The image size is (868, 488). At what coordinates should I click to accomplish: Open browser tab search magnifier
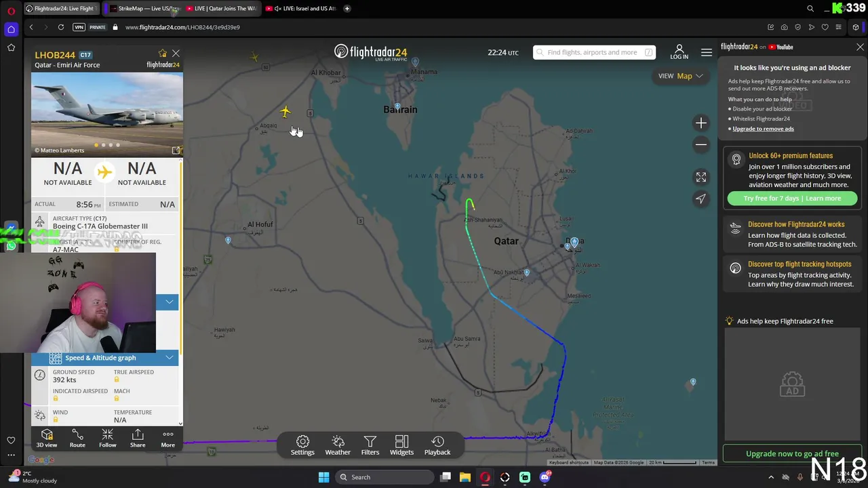click(810, 8)
